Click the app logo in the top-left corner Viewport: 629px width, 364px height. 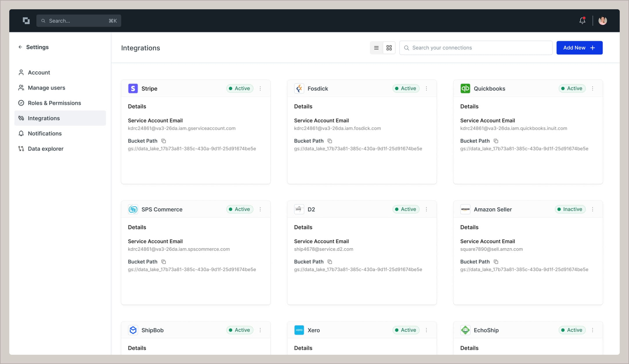tap(26, 21)
